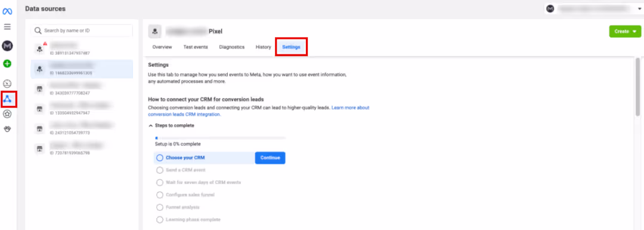Open store data source ID 133504932947947
Viewport: 644px width, 230px height.
point(82,109)
